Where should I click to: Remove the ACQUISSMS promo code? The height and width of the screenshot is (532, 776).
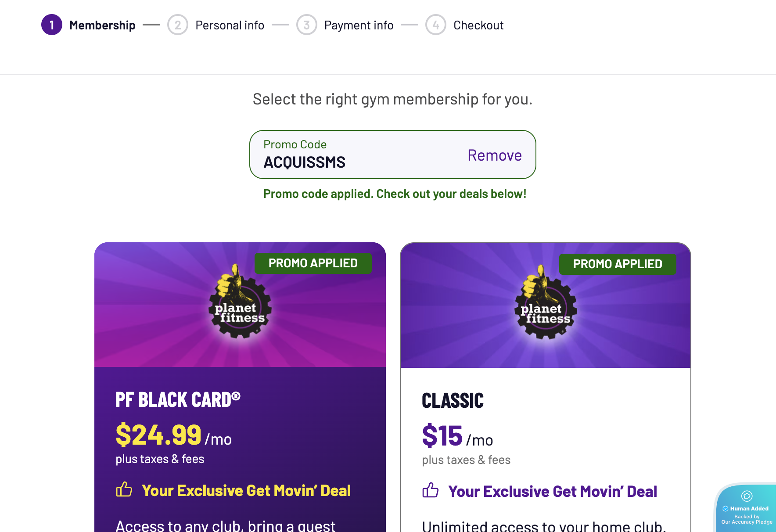pos(494,155)
